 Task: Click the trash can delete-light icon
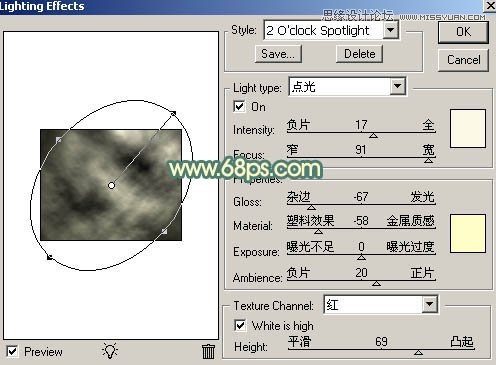click(x=208, y=351)
